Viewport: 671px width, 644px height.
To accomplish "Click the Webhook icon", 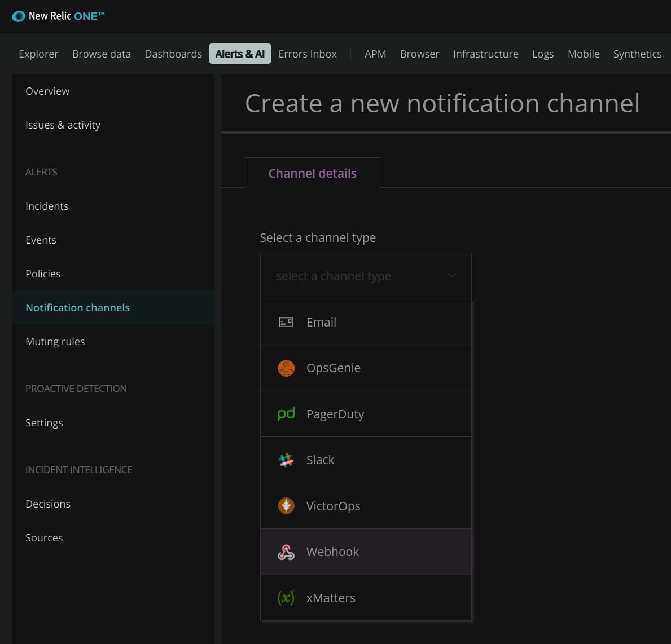I will (286, 552).
